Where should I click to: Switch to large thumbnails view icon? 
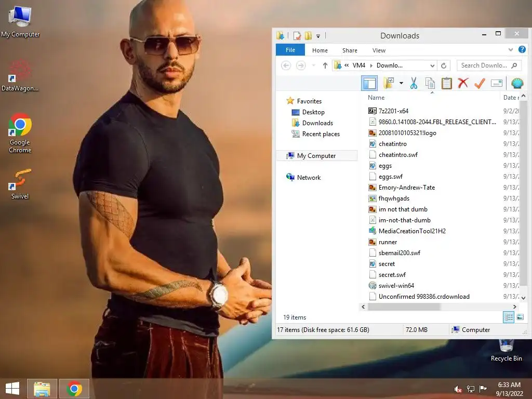(x=520, y=317)
